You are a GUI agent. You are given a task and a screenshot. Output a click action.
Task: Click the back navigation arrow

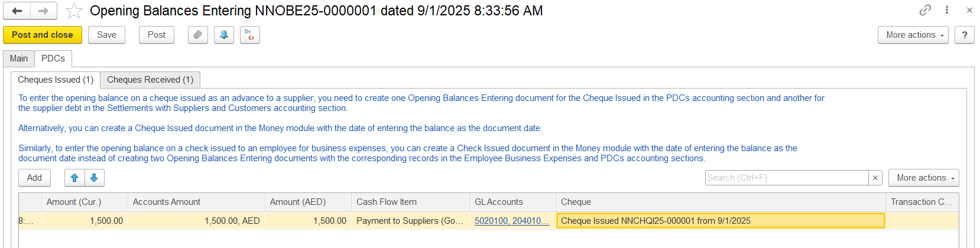(17, 11)
